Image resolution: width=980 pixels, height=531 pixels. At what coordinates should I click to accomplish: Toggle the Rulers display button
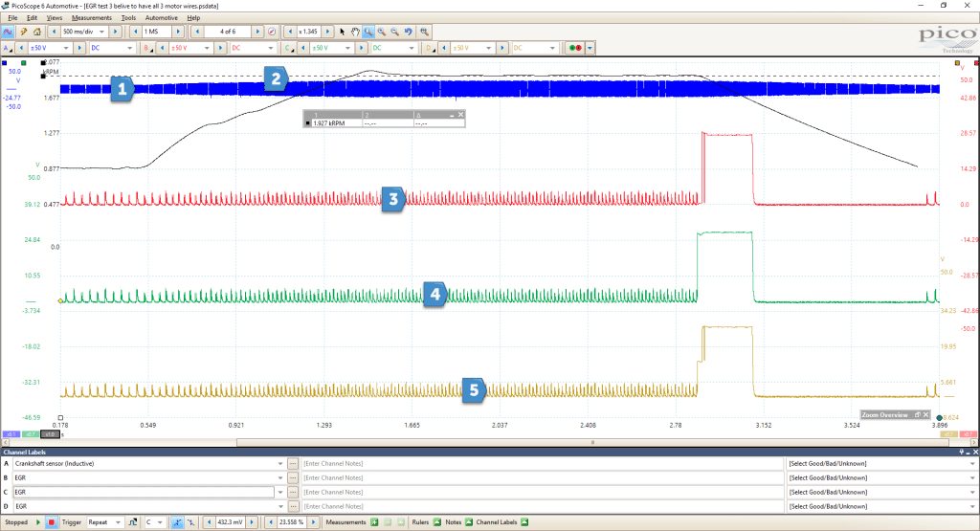(x=436, y=522)
